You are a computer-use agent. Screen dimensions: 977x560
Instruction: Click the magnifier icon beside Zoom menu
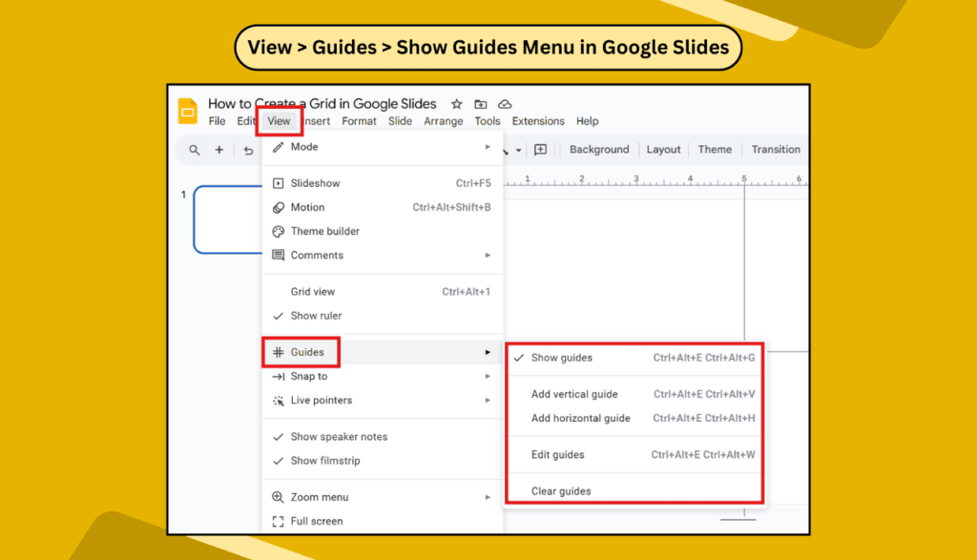click(278, 497)
